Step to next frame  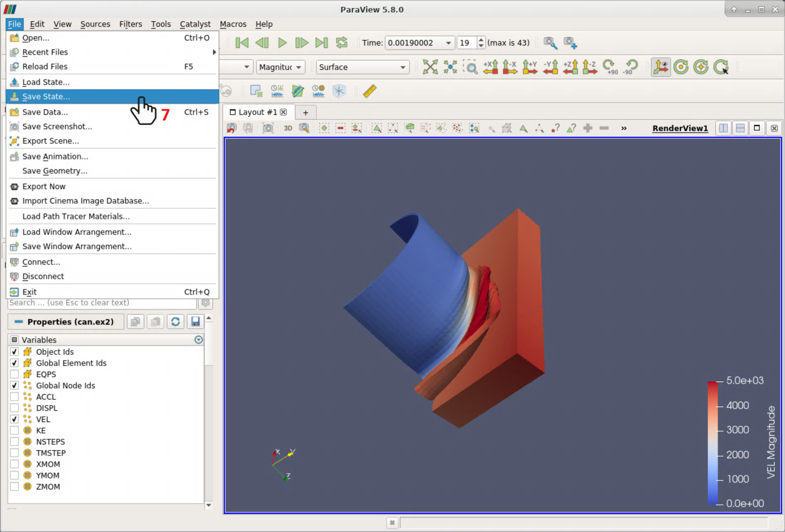coord(302,43)
